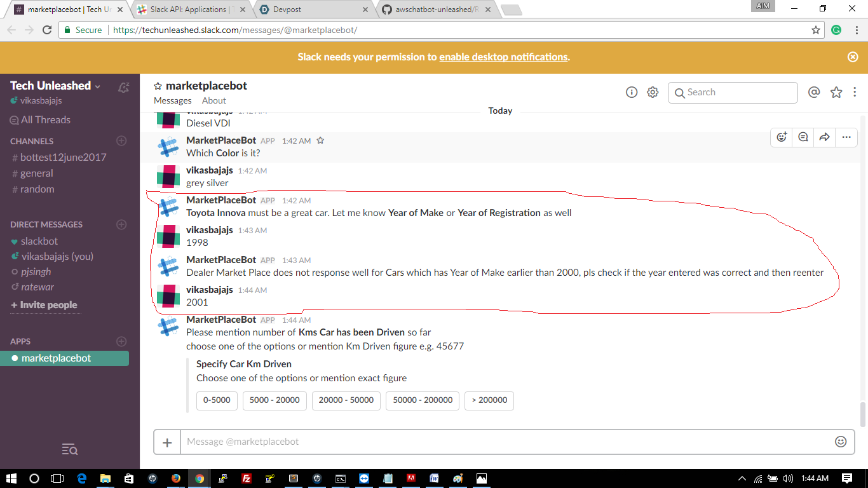
Task: Focus the Message @marketplacebot input
Action: (x=507, y=442)
